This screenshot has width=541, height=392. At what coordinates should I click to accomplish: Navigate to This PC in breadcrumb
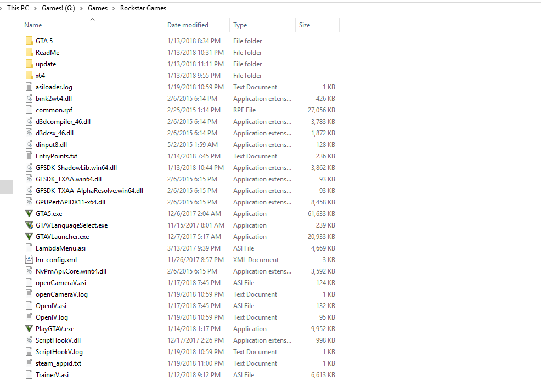(18, 8)
